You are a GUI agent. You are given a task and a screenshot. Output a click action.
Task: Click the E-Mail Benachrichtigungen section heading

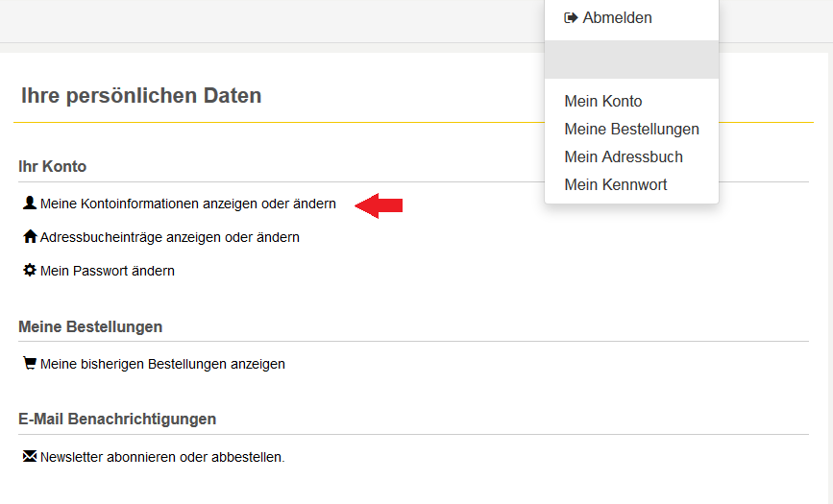117,420
